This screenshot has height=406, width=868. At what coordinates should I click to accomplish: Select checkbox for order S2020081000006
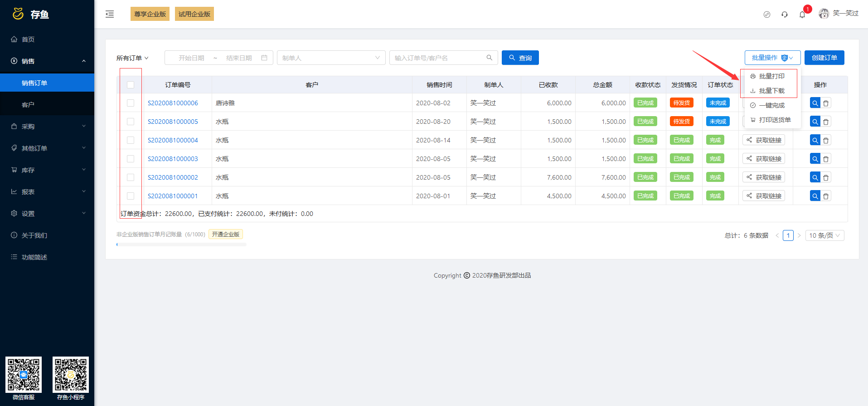tap(131, 103)
